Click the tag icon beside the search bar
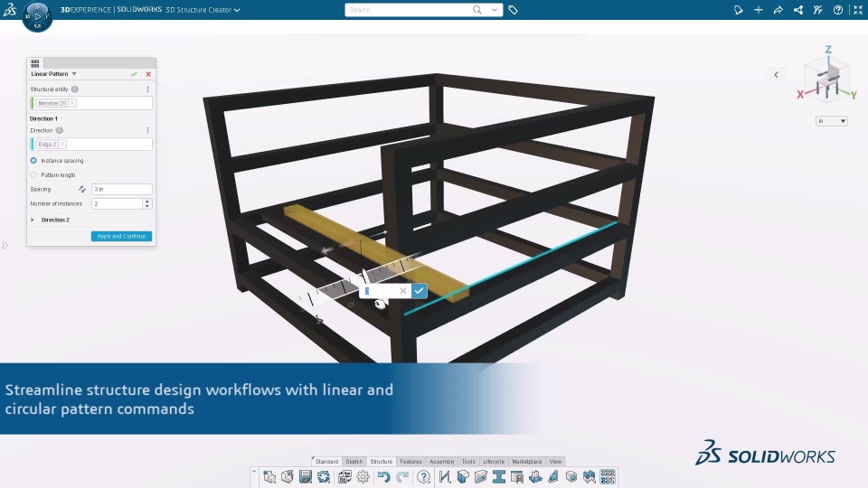This screenshot has width=868, height=488. [514, 10]
